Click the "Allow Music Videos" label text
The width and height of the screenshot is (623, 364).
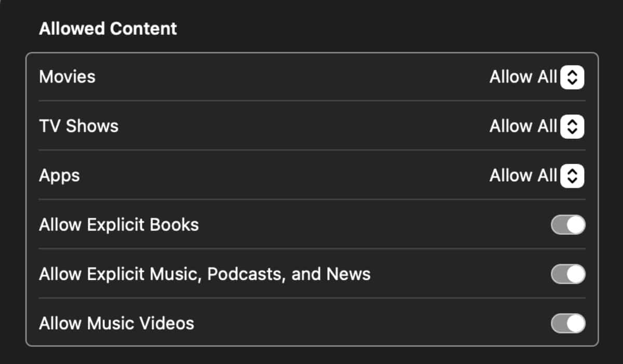(117, 323)
